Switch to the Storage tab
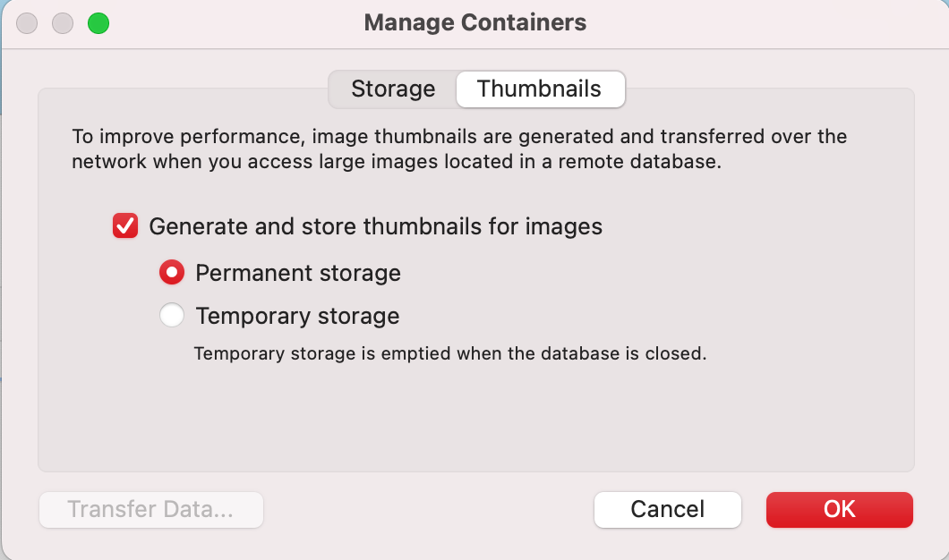 pyautogui.click(x=393, y=89)
